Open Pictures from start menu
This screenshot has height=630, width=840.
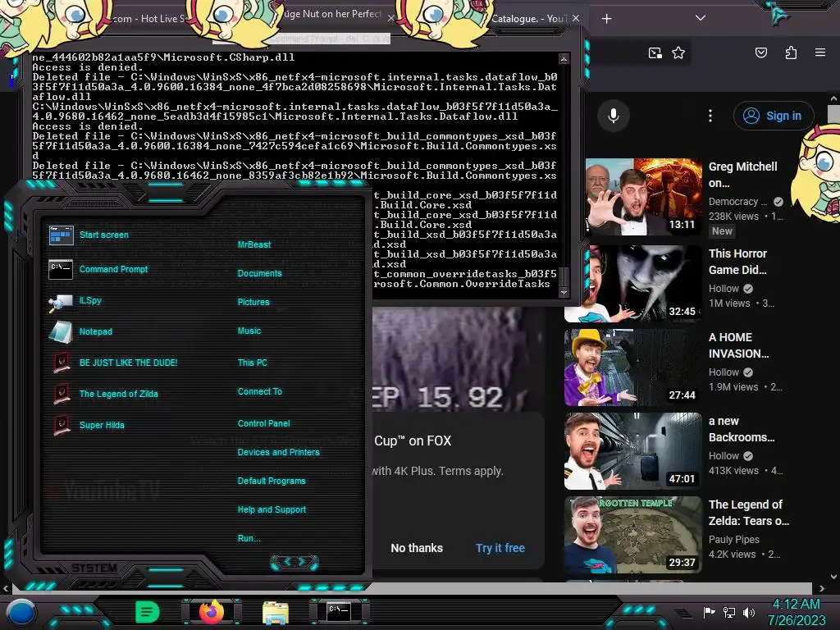[x=253, y=302]
